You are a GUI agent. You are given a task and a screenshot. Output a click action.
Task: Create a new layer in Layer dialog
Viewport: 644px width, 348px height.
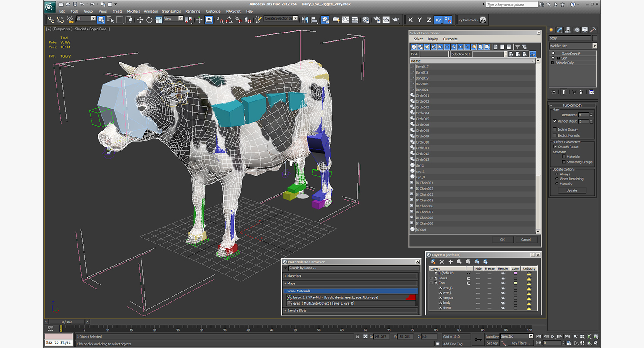[433, 261]
